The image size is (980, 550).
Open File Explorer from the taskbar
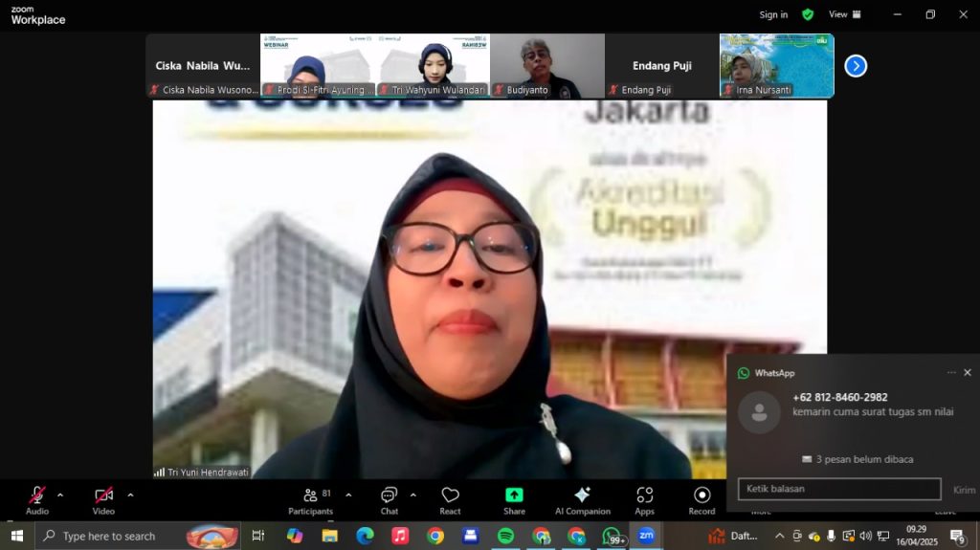329,536
